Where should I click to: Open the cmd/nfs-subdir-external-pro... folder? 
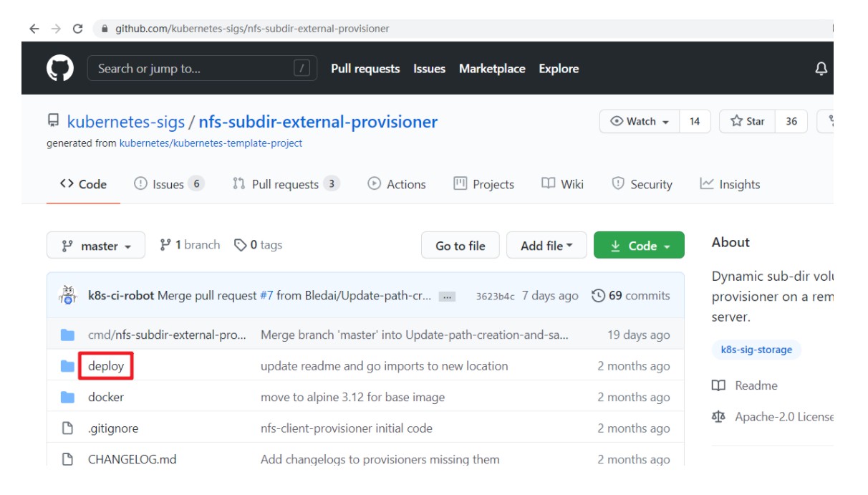click(167, 335)
